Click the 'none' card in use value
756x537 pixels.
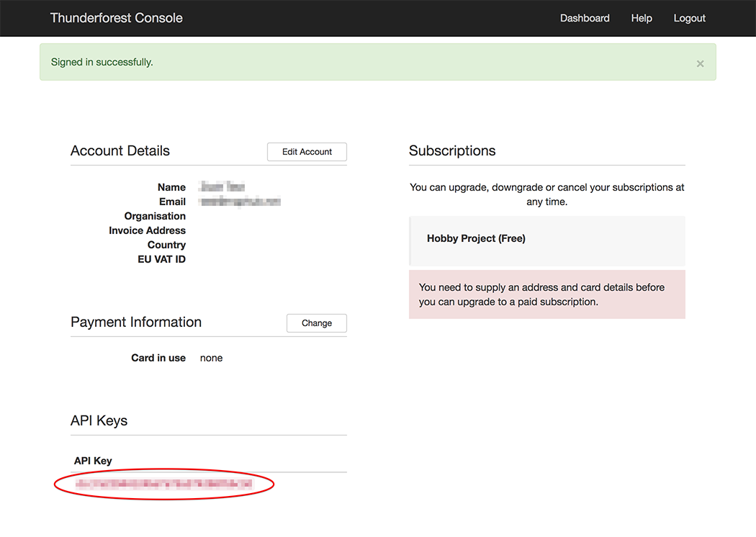tap(211, 358)
